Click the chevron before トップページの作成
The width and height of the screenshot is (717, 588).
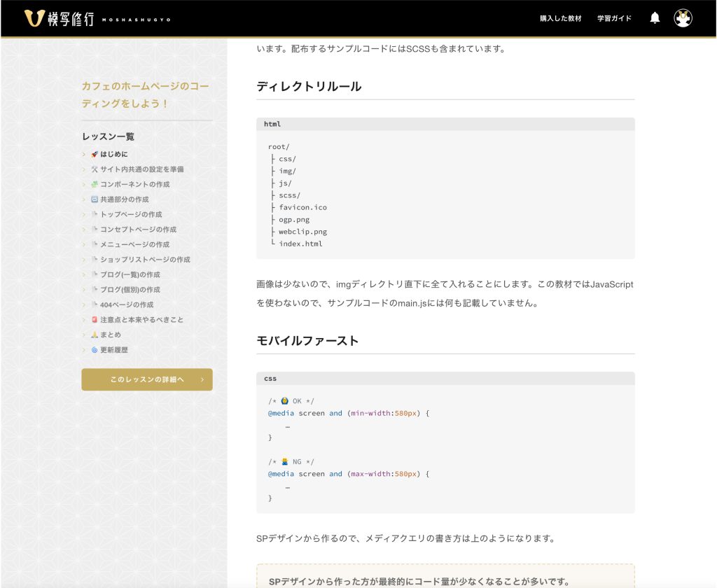tap(84, 214)
